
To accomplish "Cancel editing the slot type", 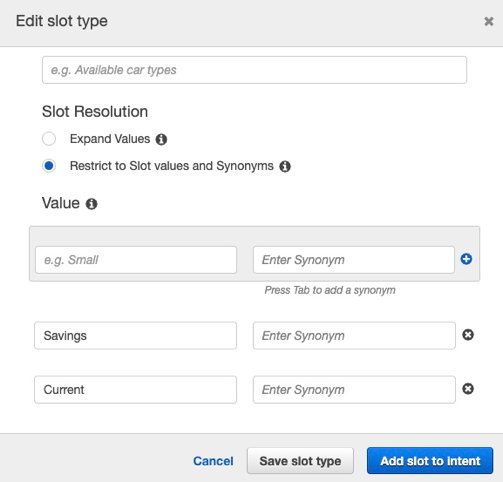I will [213, 461].
